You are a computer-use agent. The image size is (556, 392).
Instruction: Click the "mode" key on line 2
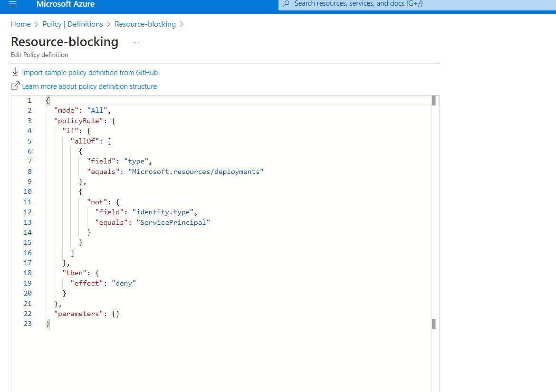tap(66, 110)
